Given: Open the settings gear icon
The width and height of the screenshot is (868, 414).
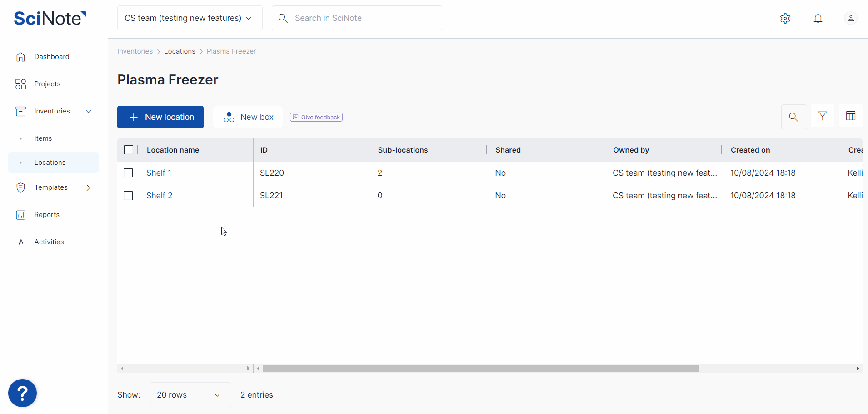Looking at the screenshot, I should pyautogui.click(x=785, y=18).
